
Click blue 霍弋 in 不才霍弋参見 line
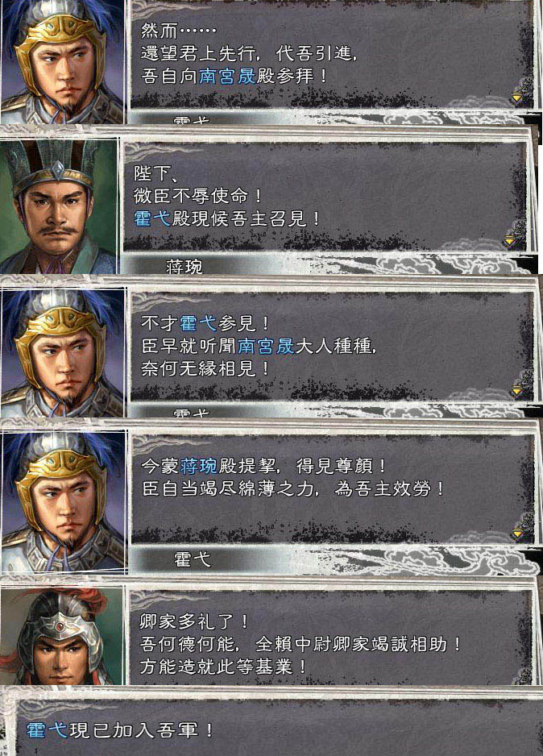(198, 323)
